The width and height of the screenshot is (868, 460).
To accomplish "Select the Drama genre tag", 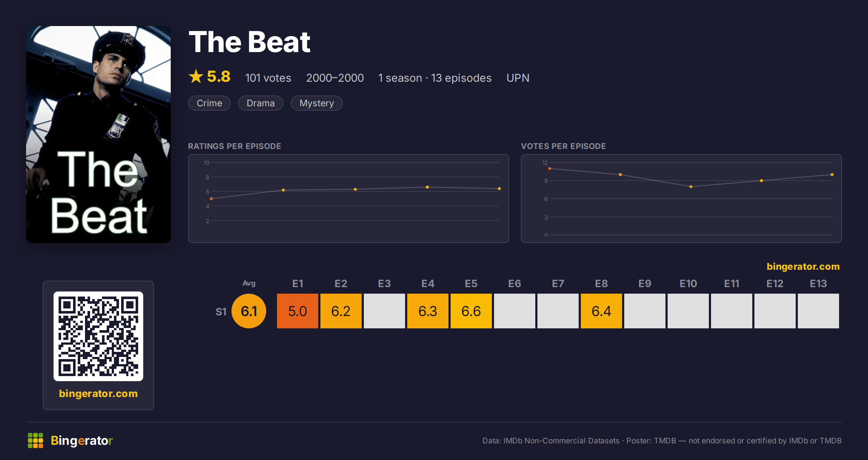I will 261,103.
